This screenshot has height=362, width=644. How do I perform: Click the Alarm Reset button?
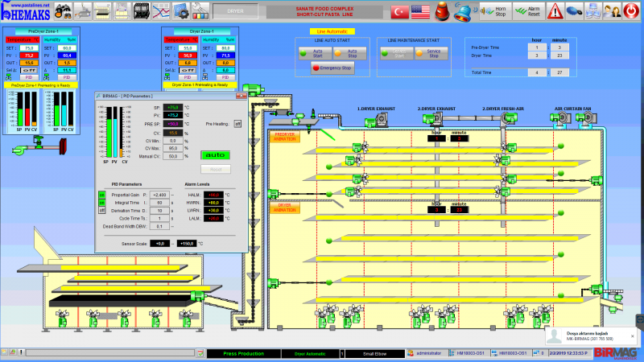pyautogui.click(x=529, y=11)
